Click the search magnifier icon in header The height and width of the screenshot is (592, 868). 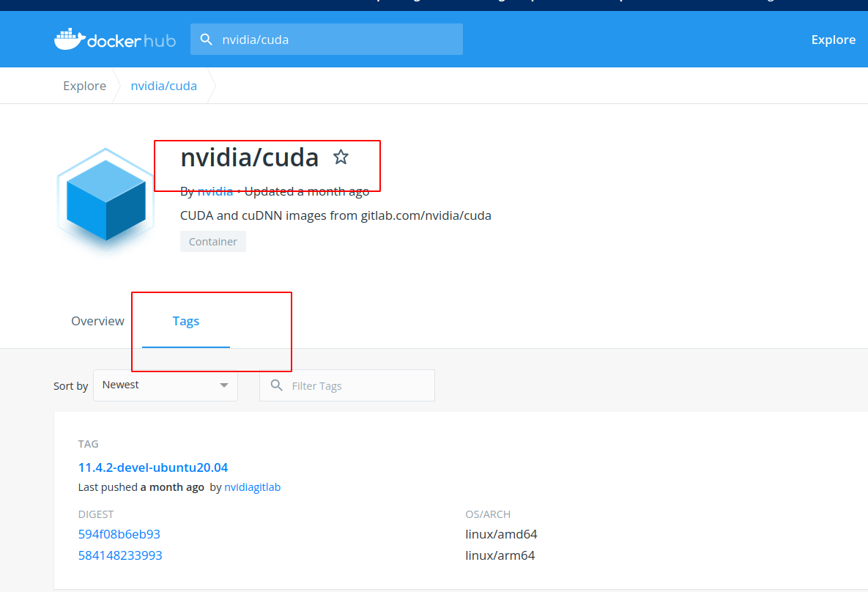pyautogui.click(x=206, y=40)
